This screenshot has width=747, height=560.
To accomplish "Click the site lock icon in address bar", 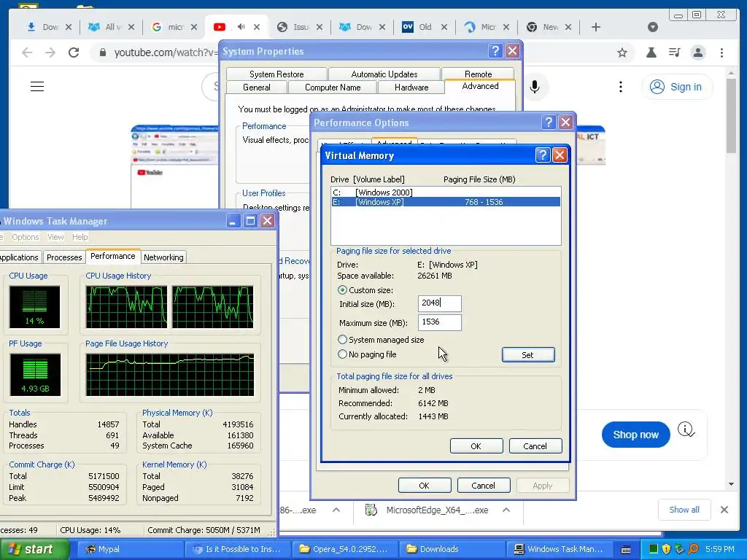I will tap(102, 52).
